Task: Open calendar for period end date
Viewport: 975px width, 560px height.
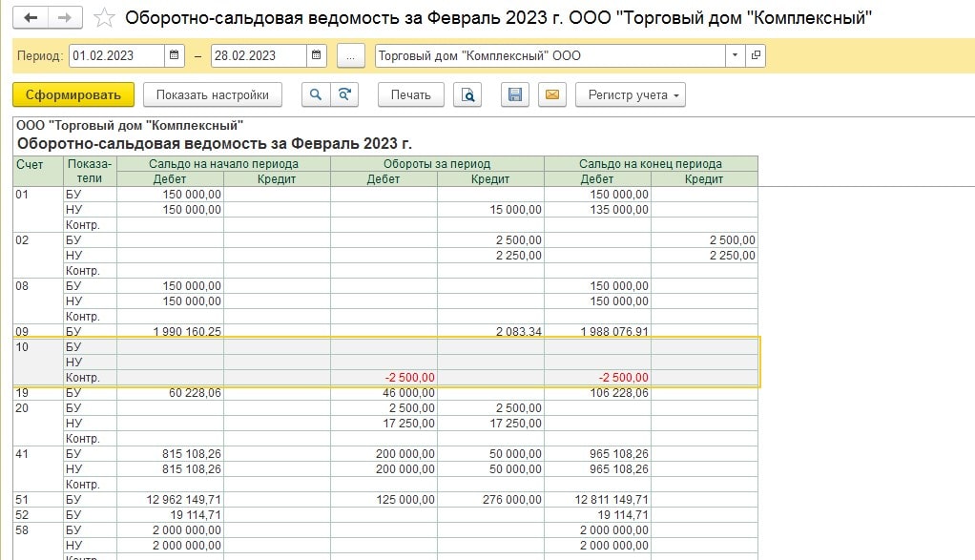Action: pyautogui.click(x=316, y=55)
